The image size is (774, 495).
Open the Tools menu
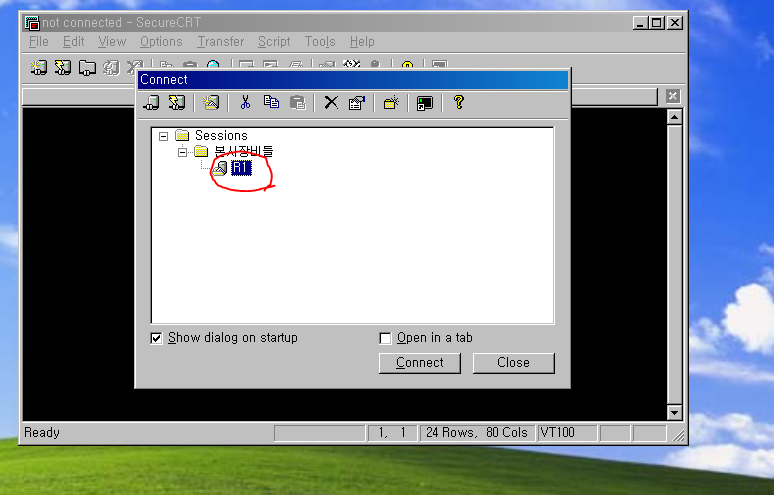[x=320, y=41]
